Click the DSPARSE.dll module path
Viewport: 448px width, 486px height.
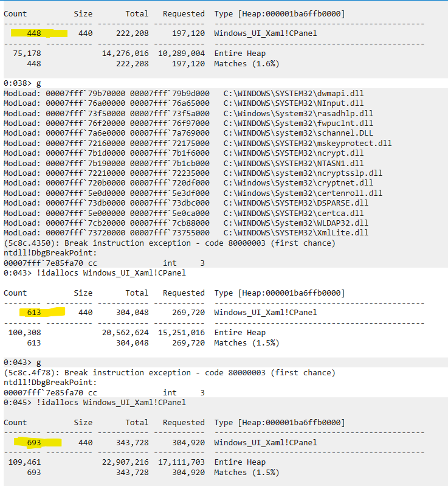point(296,203)
